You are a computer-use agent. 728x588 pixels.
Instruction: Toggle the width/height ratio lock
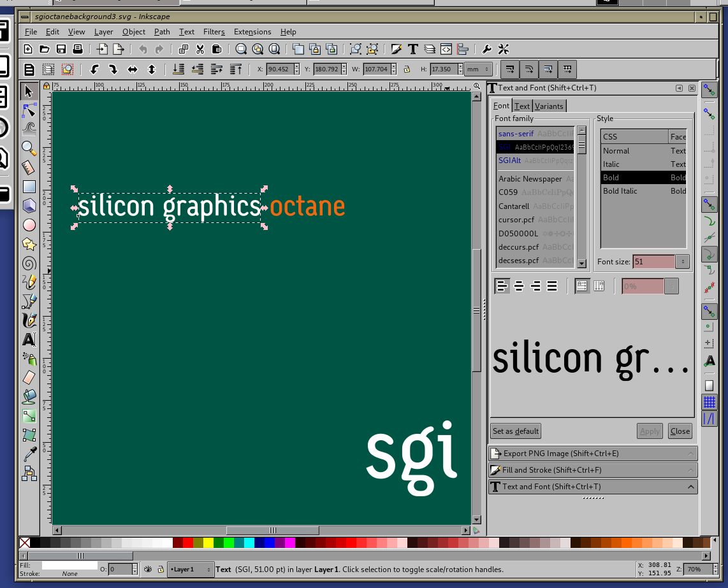pos(407,69)
